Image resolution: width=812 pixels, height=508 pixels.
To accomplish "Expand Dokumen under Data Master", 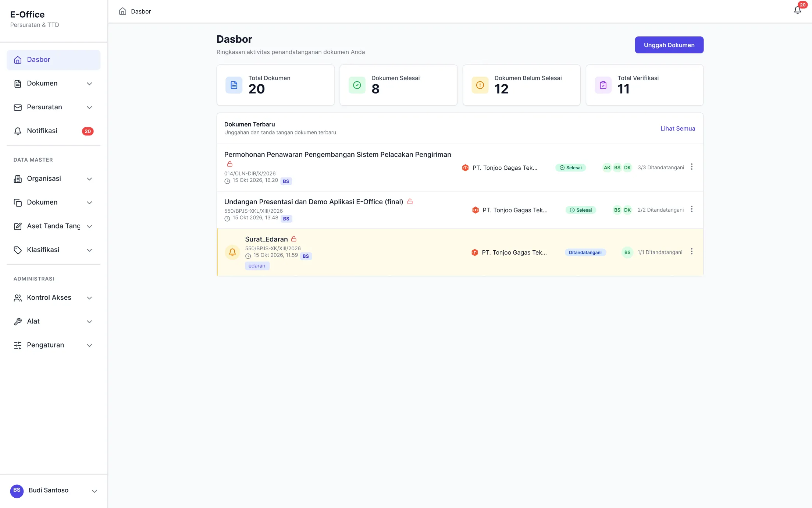I will [53, 202].
